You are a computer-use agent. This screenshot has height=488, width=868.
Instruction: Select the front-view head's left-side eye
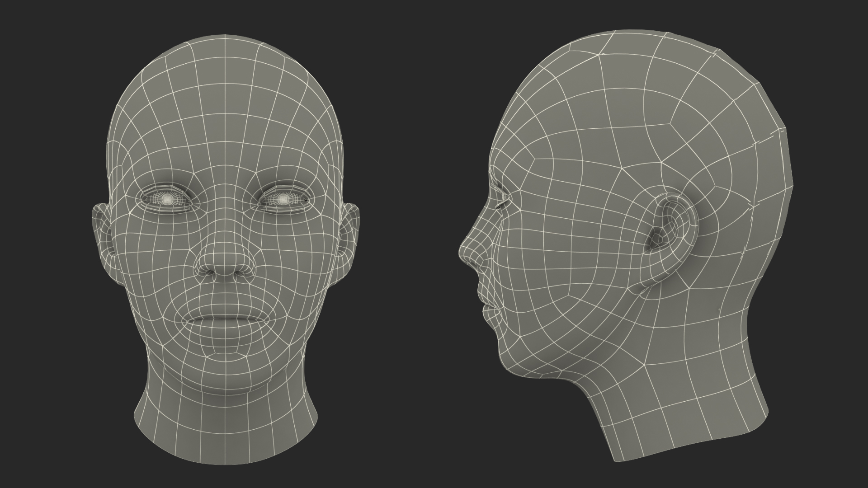[168, 199]
